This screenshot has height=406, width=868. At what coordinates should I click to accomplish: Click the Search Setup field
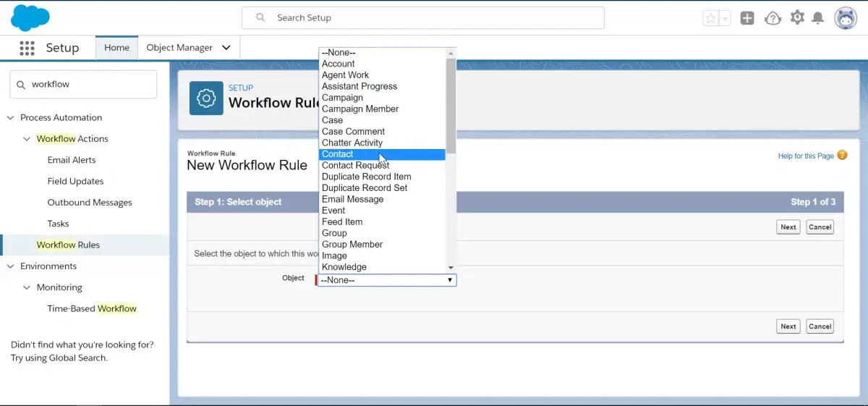click(423, 17)
